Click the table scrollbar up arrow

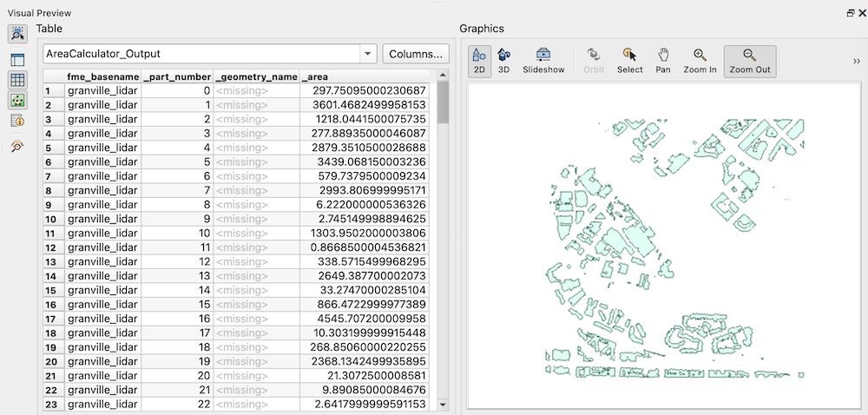443,76
